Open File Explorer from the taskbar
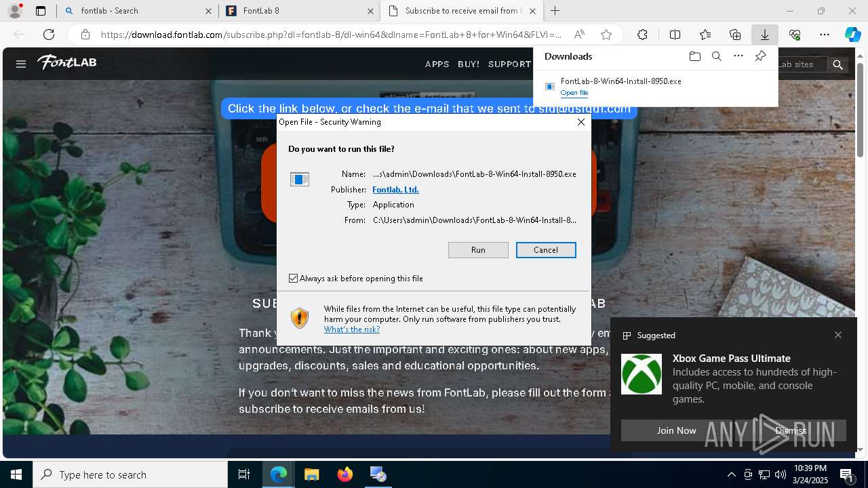 coord(311,474)
